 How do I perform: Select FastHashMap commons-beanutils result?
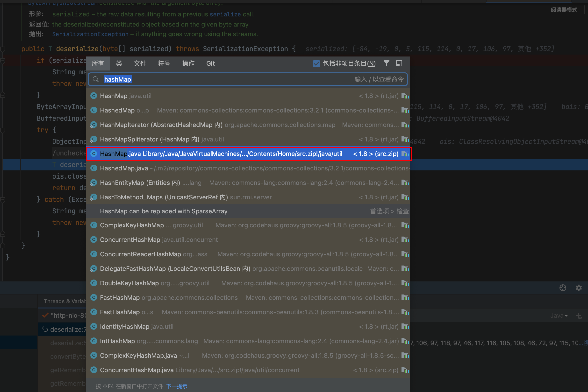(248, 312)
